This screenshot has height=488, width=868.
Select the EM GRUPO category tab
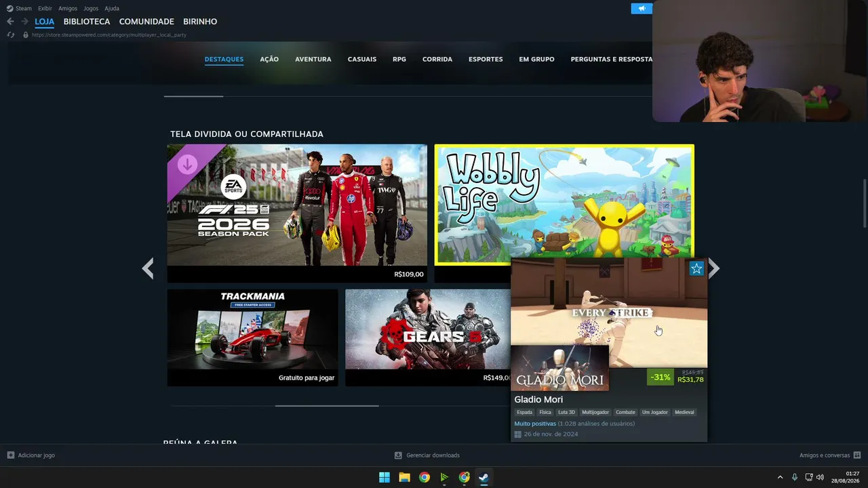537,59
